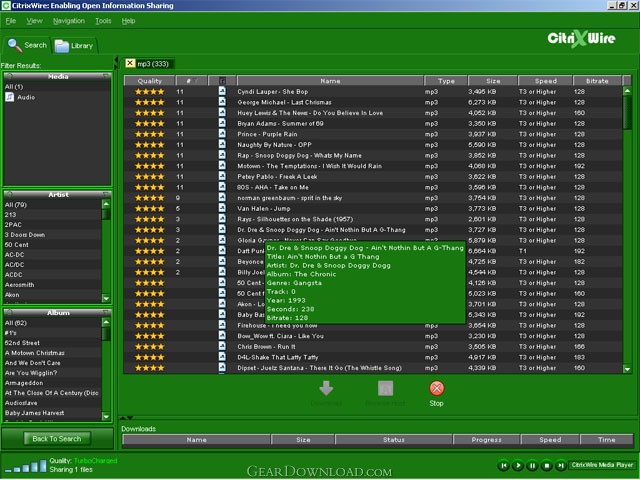
Task: Open the View menu
Action: click(34, 21)
